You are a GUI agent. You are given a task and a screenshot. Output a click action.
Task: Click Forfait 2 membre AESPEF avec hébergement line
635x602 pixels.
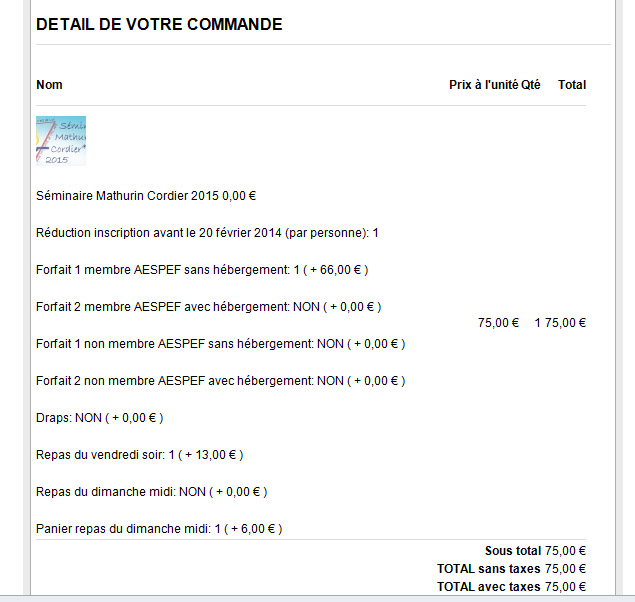point(208,307)
